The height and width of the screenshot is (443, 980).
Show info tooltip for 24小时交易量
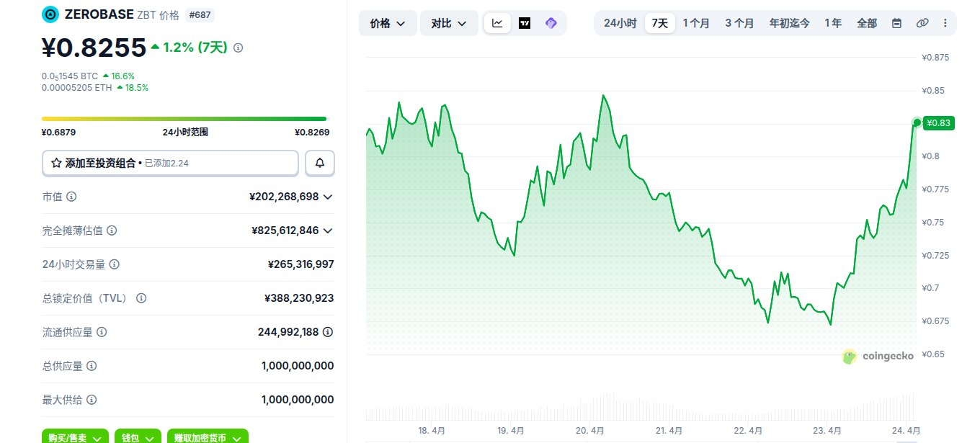tap(114, 264)
